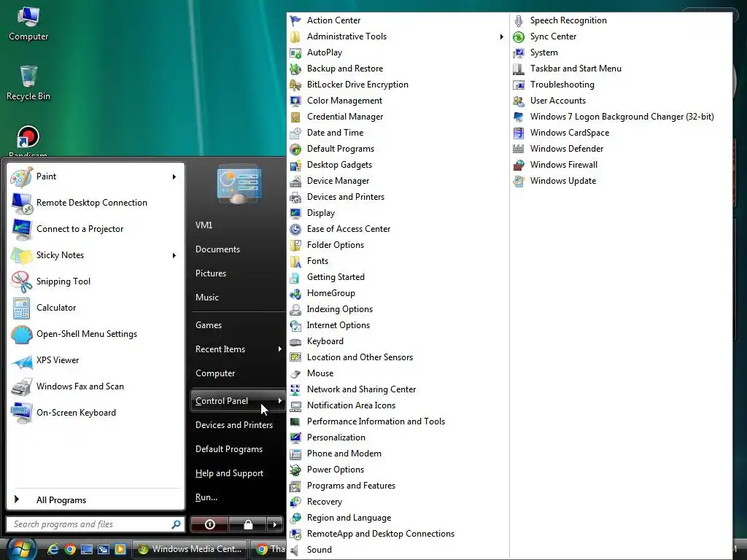This screenshot has width=747, height=560.
Task: Expand the Recent Items submenu arrow
Action: point(279,349)
